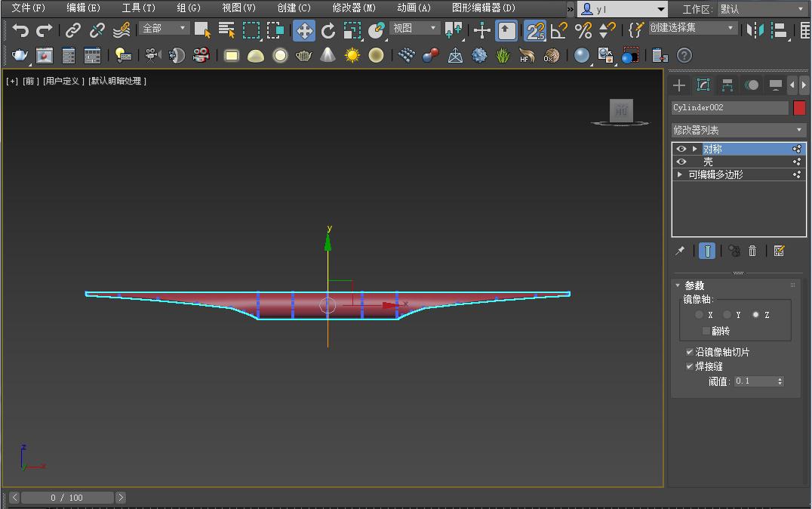
Task: Click the 0 / 100 time slider
Action: point(67,498)
